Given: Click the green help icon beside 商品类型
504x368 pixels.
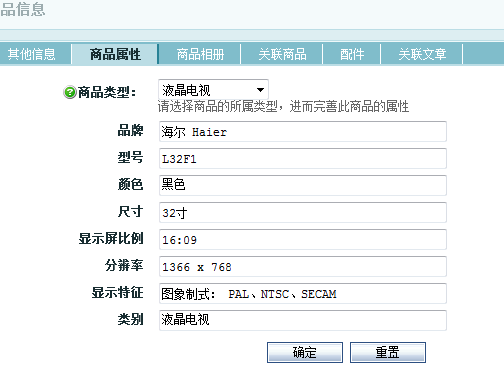Looking at the screenshot, I should tap(70, 92).
